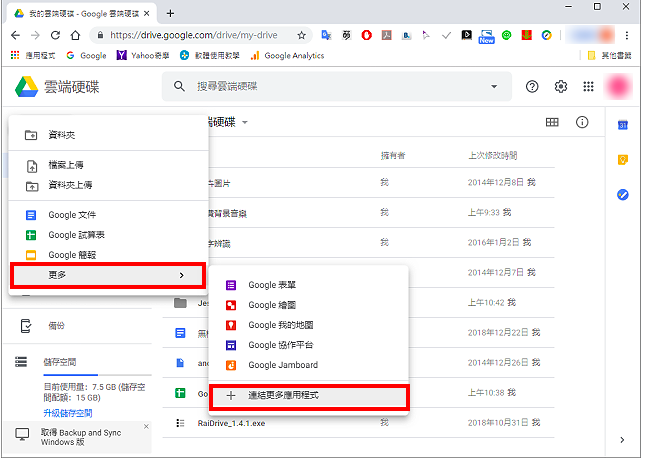Click the 上午9:33 modified time

pos(489,212)
